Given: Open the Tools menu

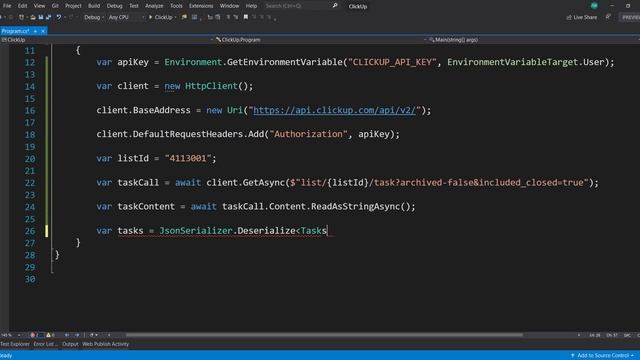Looking at the screenshot, I should (176, 6).
